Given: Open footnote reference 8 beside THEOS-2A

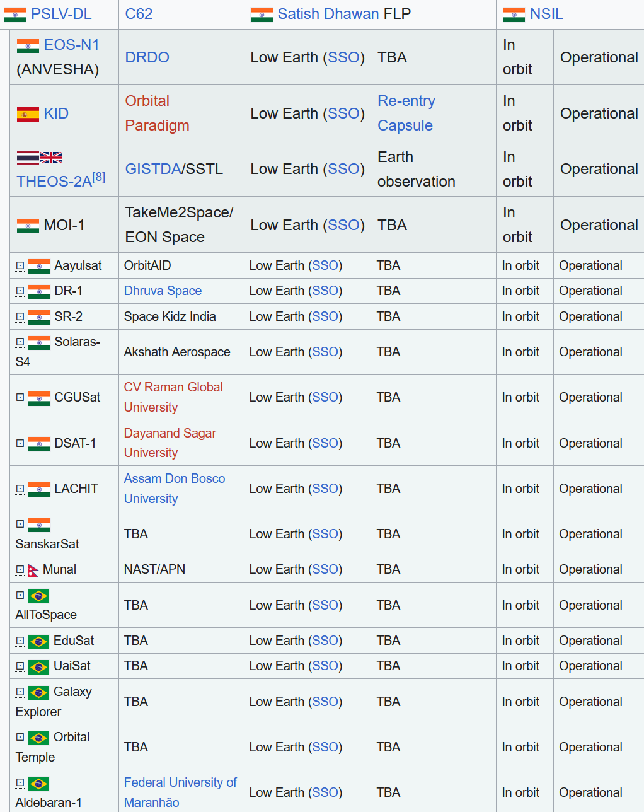Looking at the screenshot, I should (99, 177).
